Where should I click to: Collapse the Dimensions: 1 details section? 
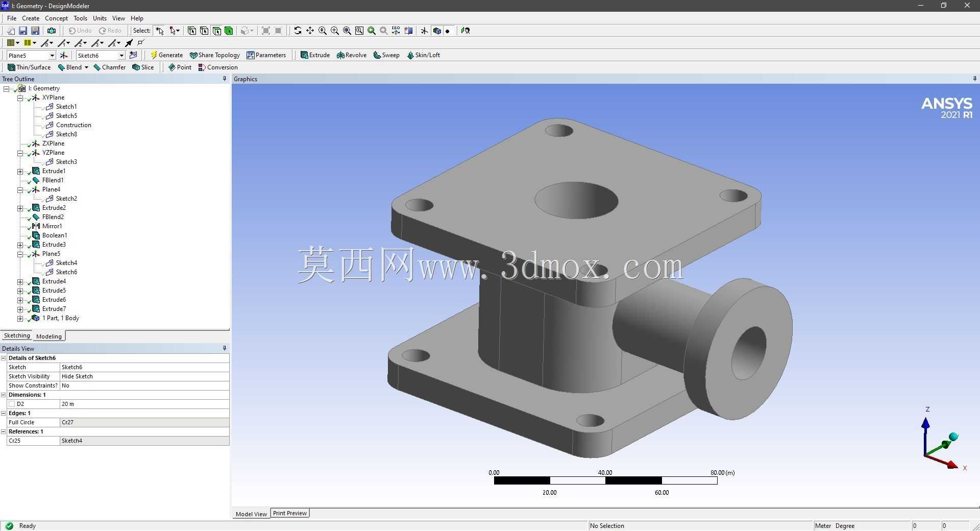point(4,395)
